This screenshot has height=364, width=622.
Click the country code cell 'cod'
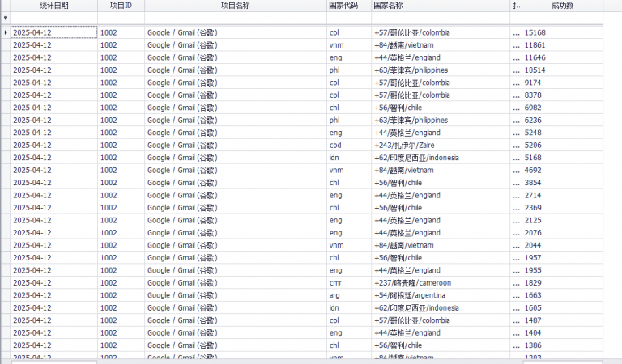(x=349, y=145)
